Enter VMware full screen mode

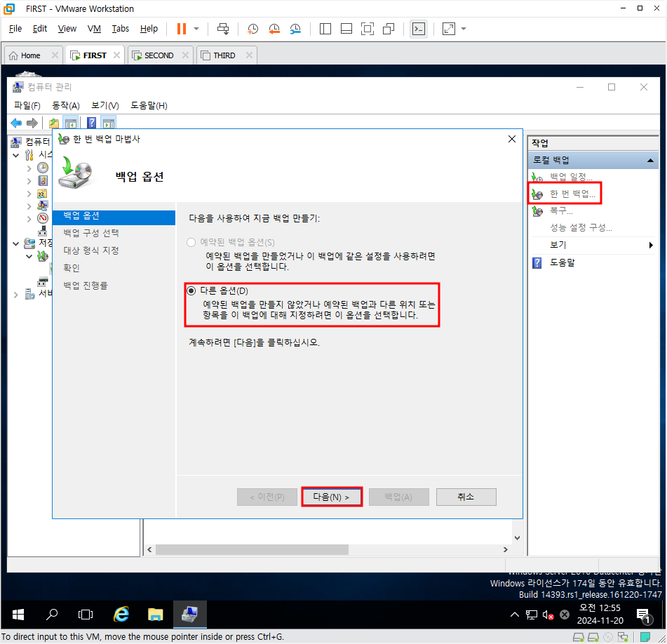(x=367, y=29)
